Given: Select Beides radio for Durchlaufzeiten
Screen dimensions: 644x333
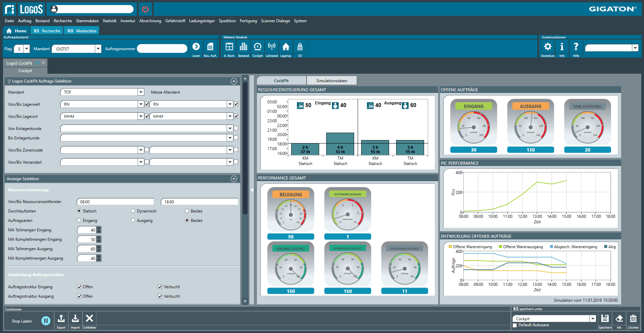Looking at the screenshot, I should [x=187, y=211].
